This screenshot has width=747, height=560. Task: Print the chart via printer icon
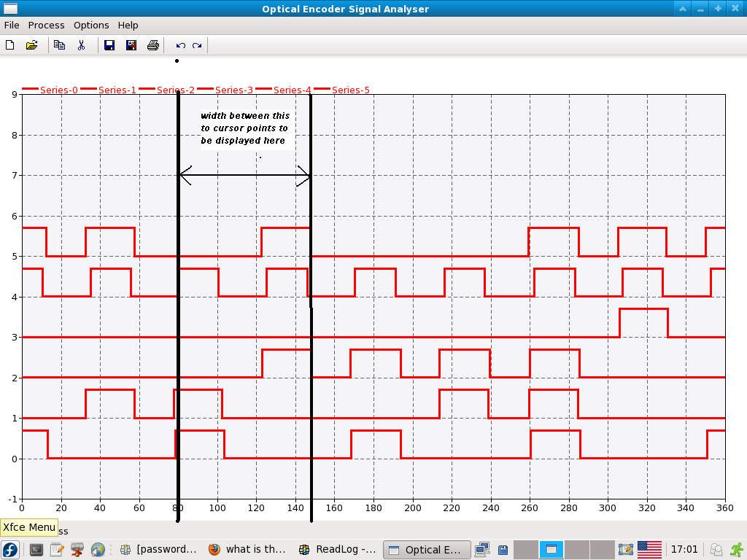(x=152, y=45)
